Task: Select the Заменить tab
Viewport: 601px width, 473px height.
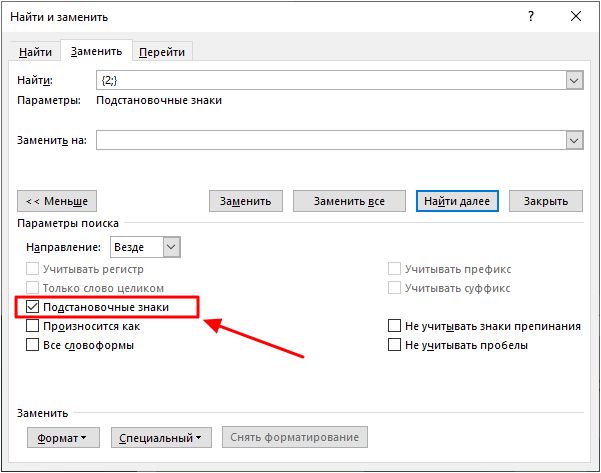Action: (96, 51)
